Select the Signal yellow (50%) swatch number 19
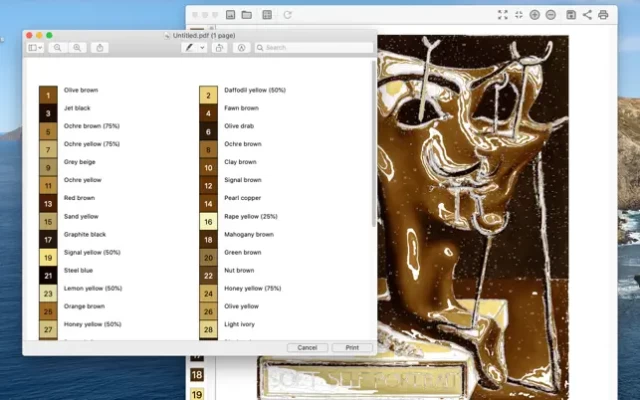 click(x=47, y=257)
